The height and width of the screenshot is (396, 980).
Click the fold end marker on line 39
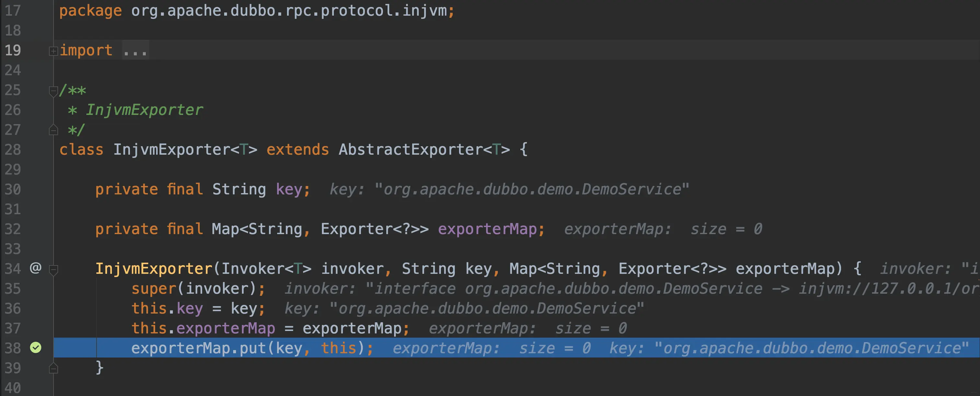coord(53,368)
